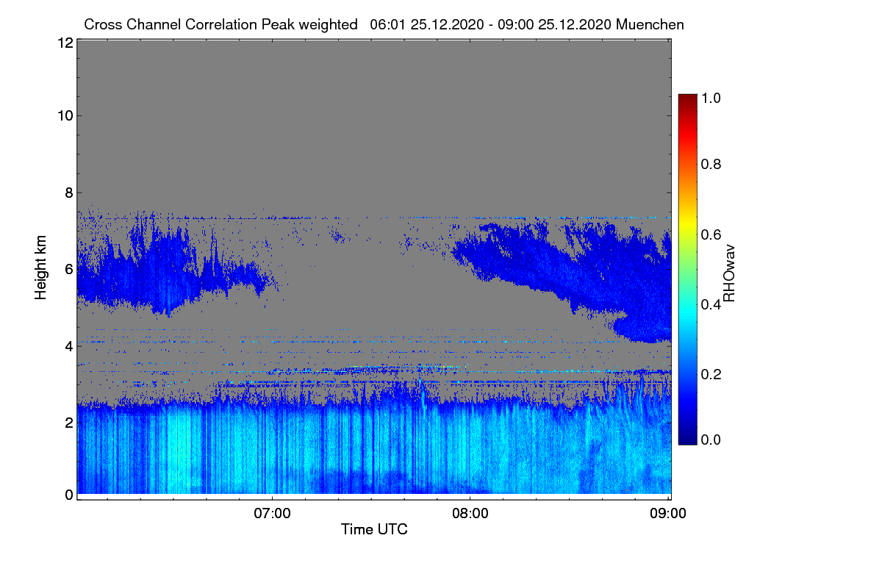Click the 'Time UTC' axis label

[x=374, y=529]
